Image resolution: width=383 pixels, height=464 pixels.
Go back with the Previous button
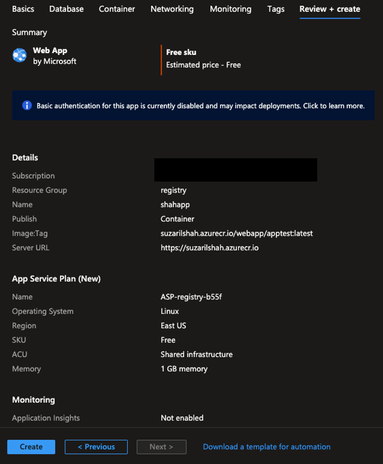click(x=96, y=447)
